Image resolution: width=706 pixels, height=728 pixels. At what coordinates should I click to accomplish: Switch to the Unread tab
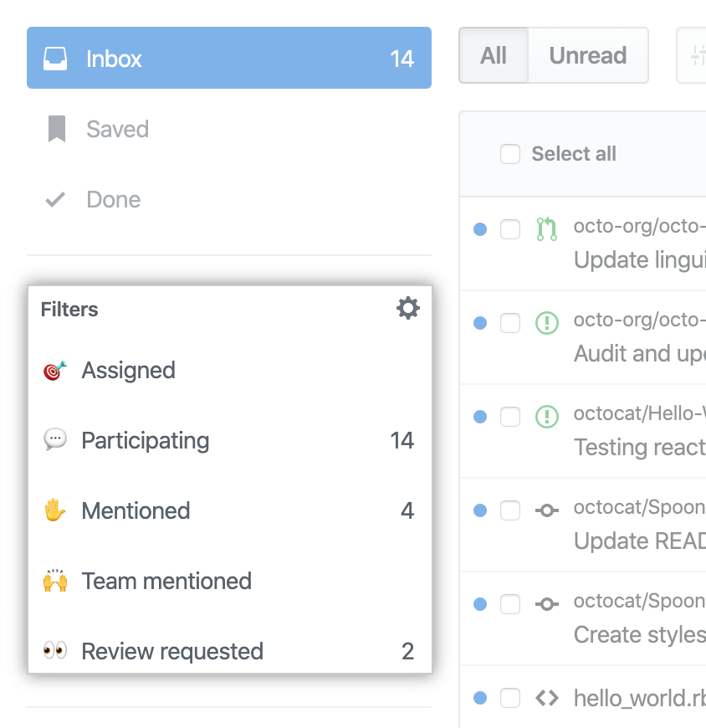pos(587,56)
